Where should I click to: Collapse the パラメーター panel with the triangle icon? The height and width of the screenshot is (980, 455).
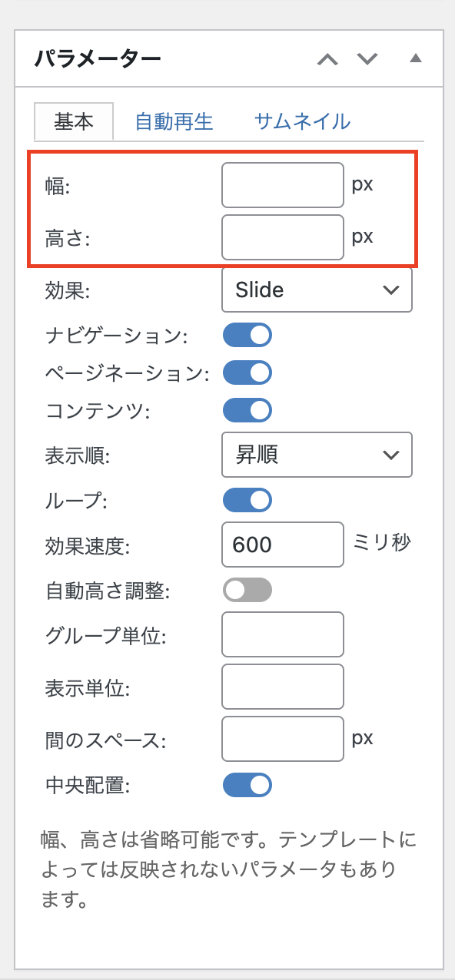pyautogui.click(x=416, y=58)
